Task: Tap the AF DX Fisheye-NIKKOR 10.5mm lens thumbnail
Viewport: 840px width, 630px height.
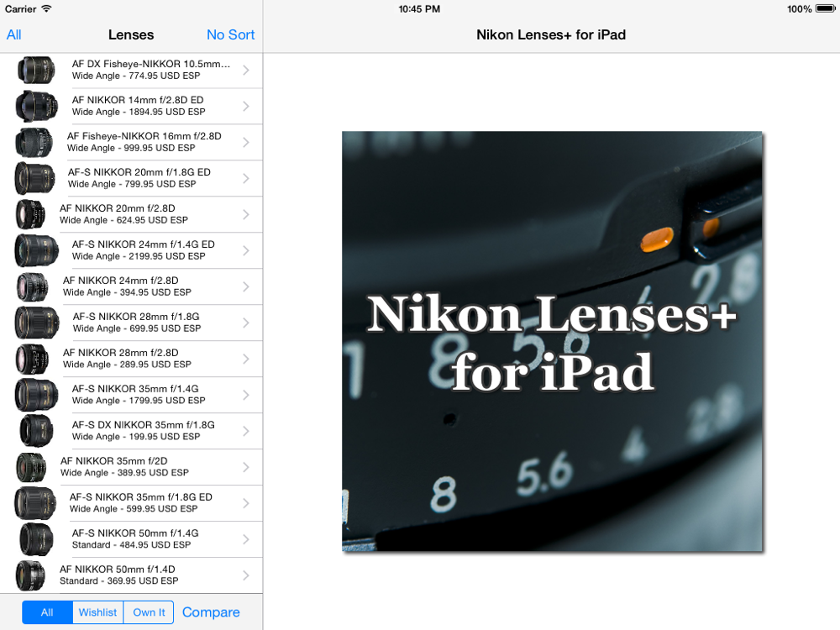Action: (x=36, y=71)
